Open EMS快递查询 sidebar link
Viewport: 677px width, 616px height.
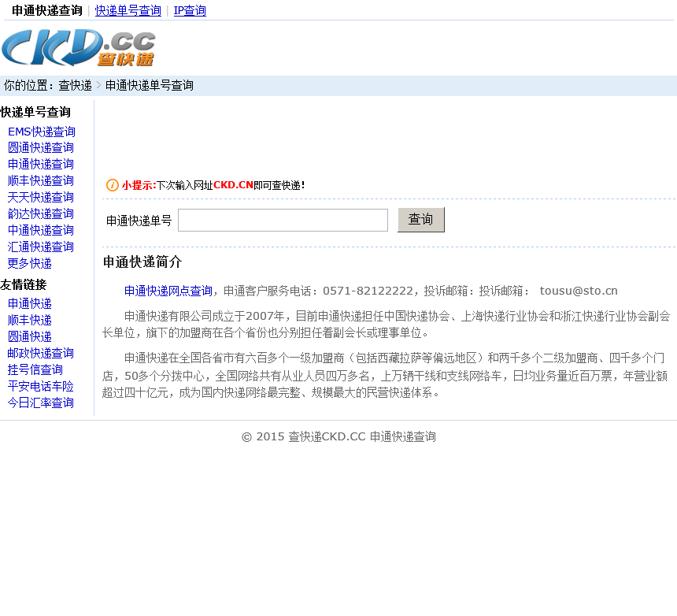42,132
